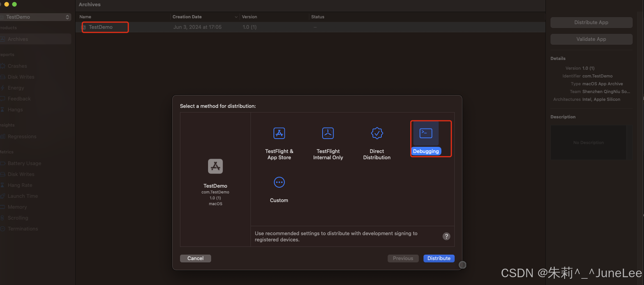Open Disk Writes under Metrics
Viewport: 644px width, 285px height.
21,174
